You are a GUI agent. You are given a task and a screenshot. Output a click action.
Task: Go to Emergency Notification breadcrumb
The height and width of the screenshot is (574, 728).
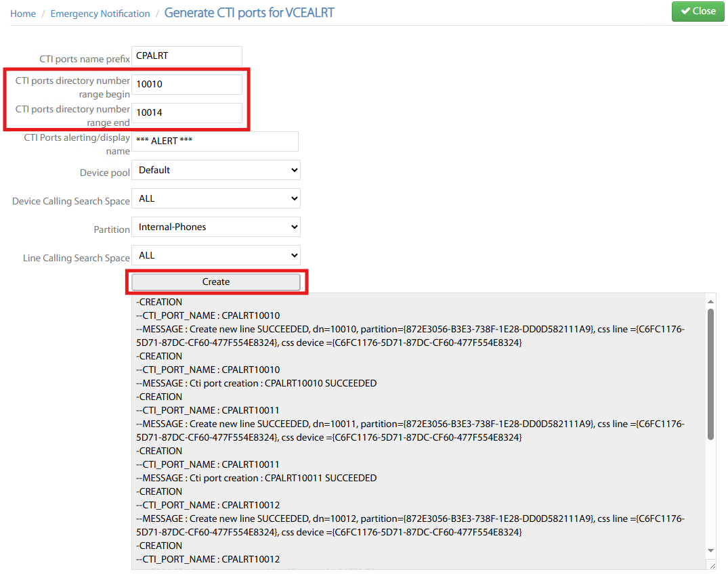click(100, 14)
